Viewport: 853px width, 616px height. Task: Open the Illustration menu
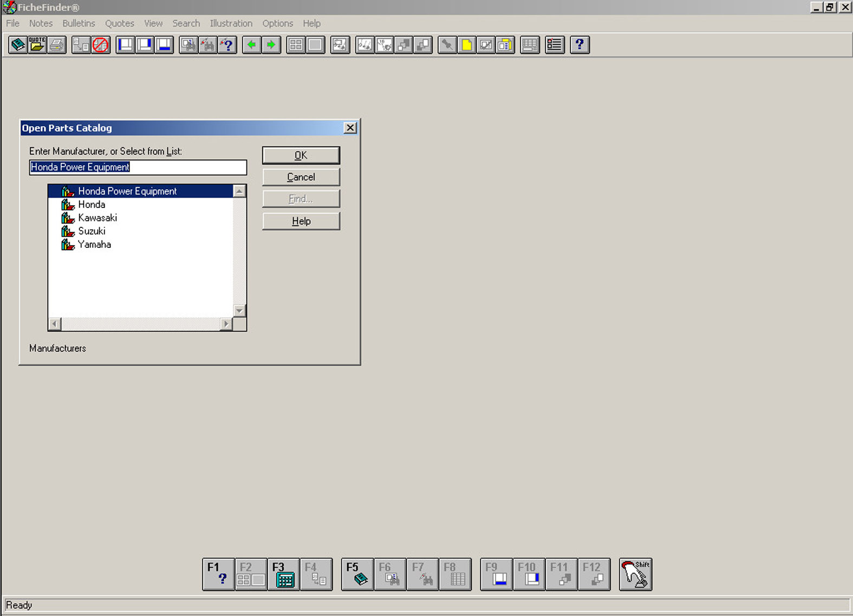(231, 23)
